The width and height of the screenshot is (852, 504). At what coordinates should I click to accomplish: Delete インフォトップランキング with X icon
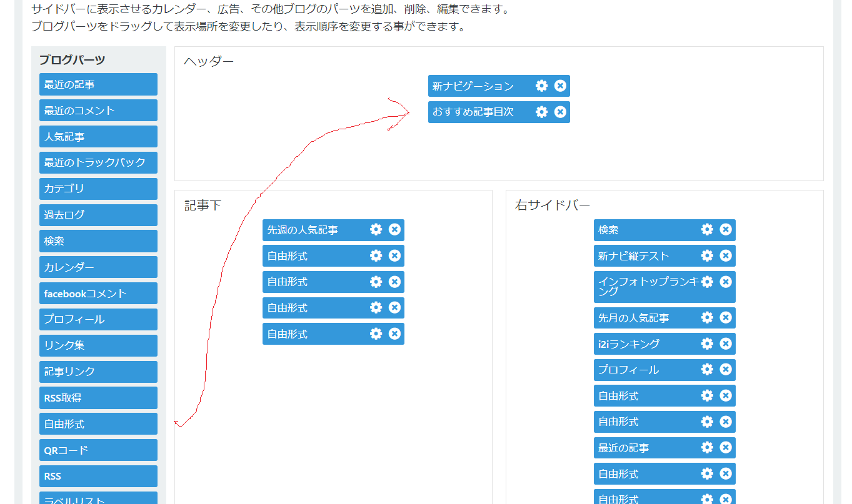click(x=726, y=282)
